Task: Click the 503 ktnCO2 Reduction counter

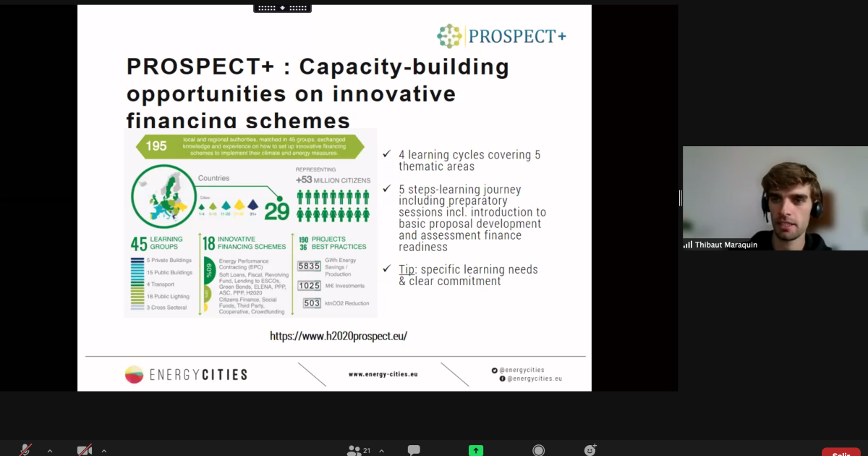Action: pos(312,303)
